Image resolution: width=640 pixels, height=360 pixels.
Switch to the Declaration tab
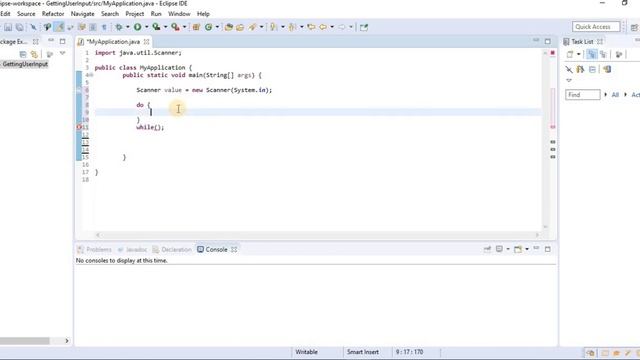(172, 249)
